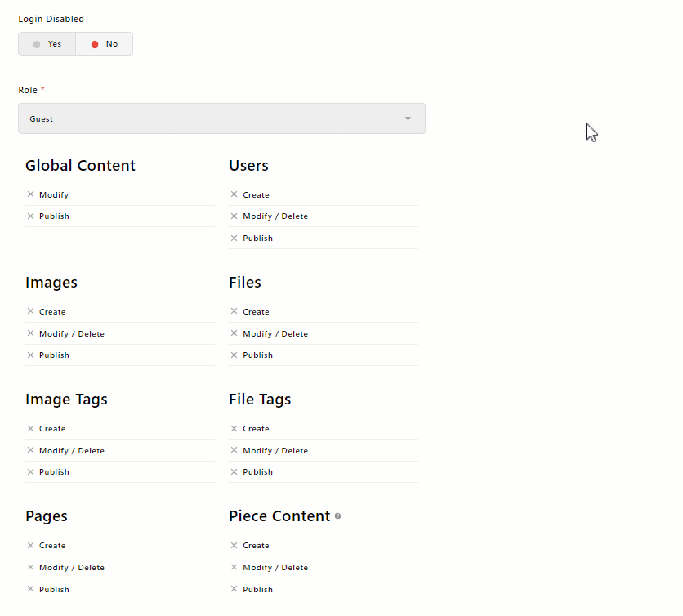Image resolution: width=683 pixels, height=616 pixels.
Task: Toggle the X icon for Images Create
Action: (x=31, y=312)
